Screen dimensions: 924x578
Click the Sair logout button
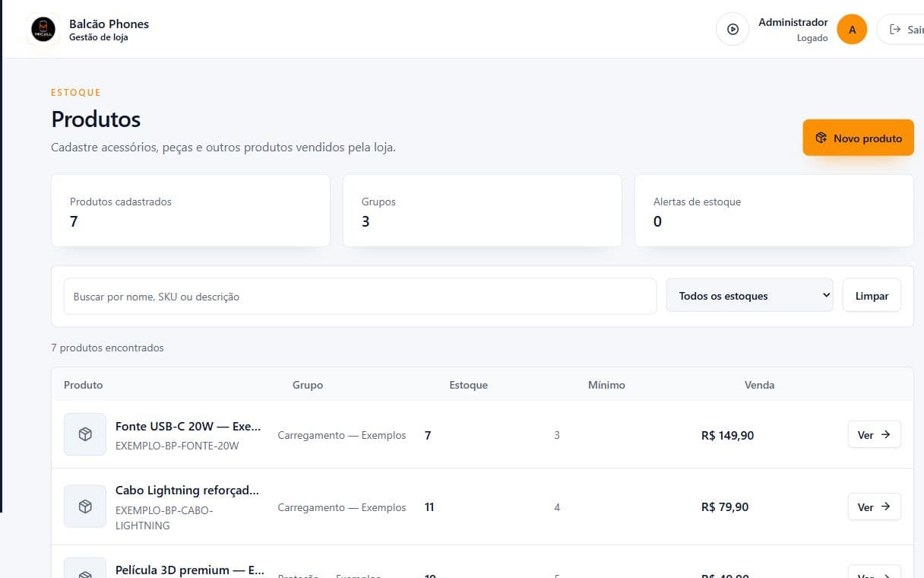coord(901,30)
